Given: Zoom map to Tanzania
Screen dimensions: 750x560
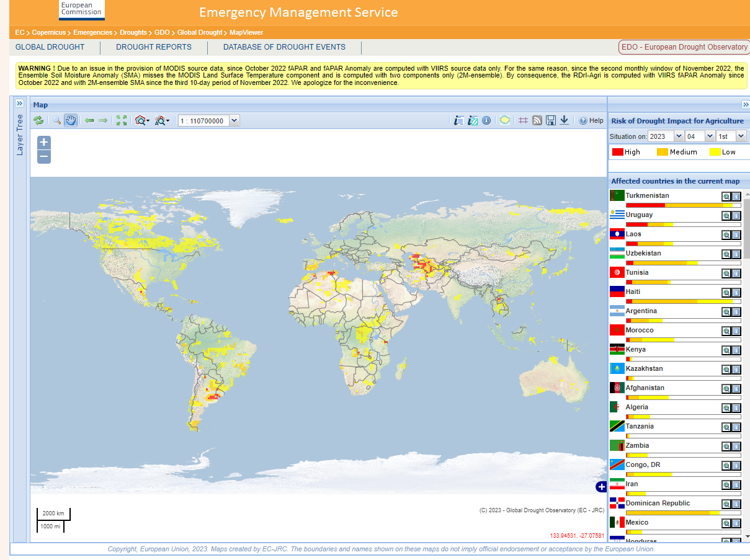Looking at the screenshot, I should coord(726,427).
